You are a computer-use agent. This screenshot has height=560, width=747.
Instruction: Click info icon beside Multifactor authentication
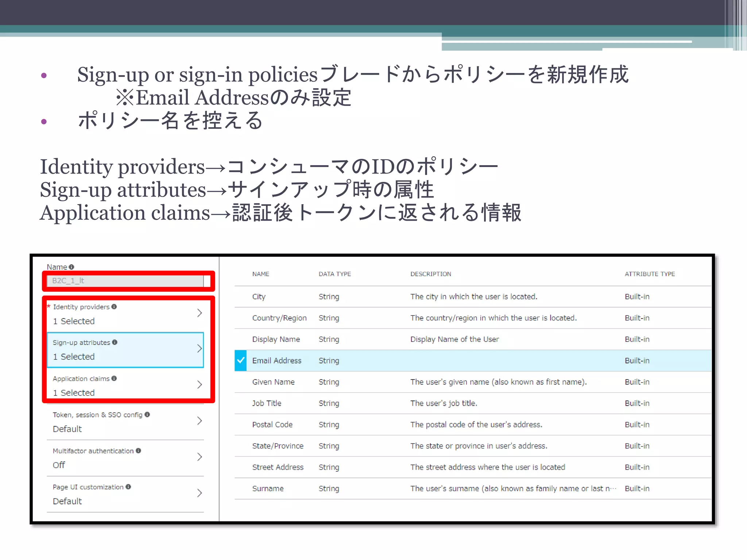click(x=139, y=450)
